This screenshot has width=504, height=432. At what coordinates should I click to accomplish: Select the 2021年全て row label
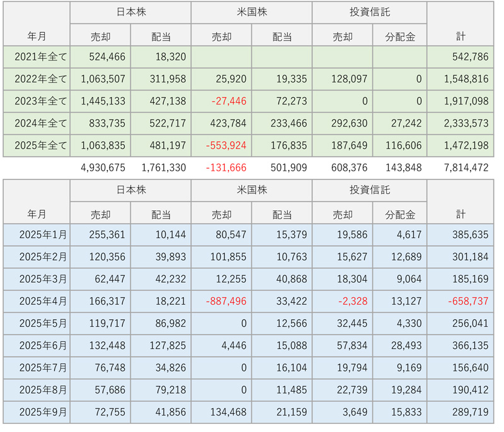coord(43,57)
